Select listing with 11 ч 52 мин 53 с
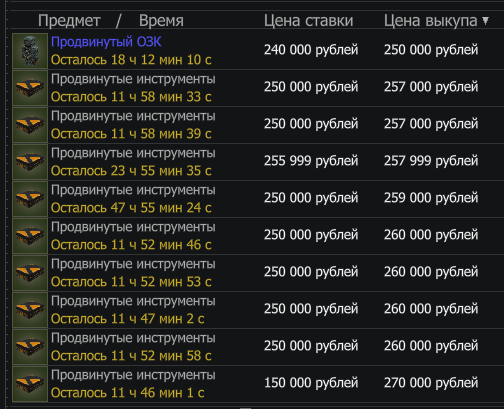Viewport: 504px width, 409px height. (x=258, y=273)
